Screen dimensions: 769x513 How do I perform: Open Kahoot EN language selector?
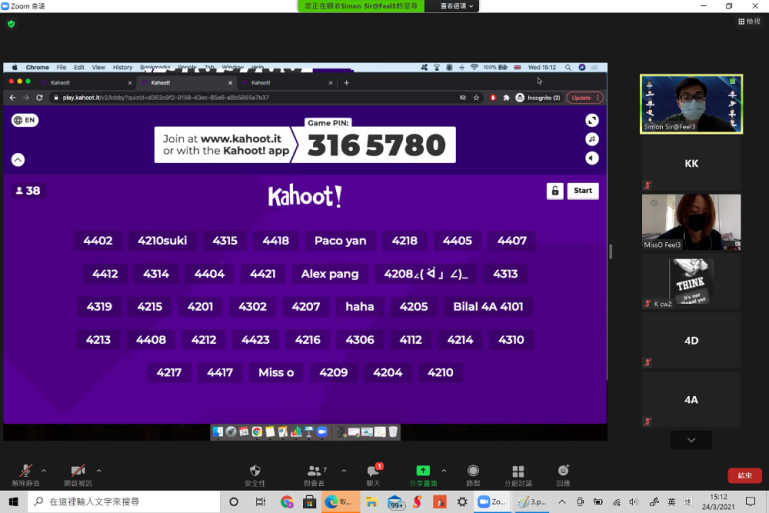25,120
